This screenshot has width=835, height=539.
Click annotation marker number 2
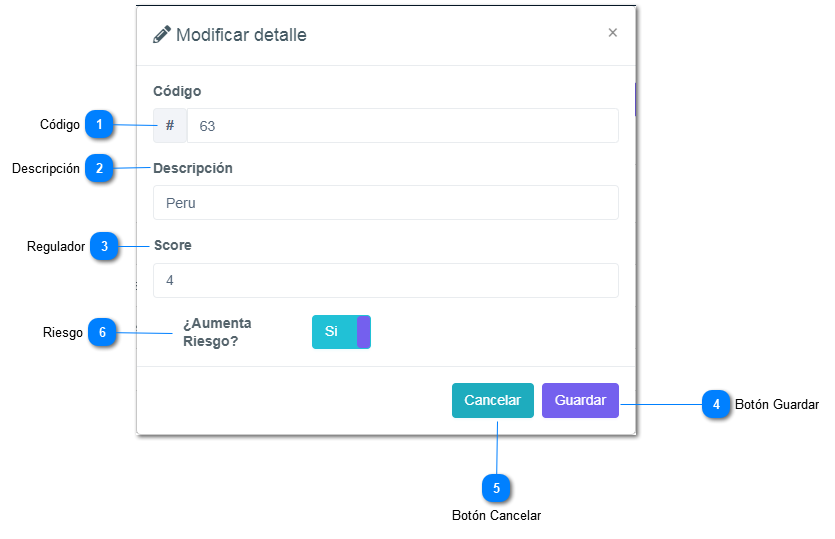99,168
